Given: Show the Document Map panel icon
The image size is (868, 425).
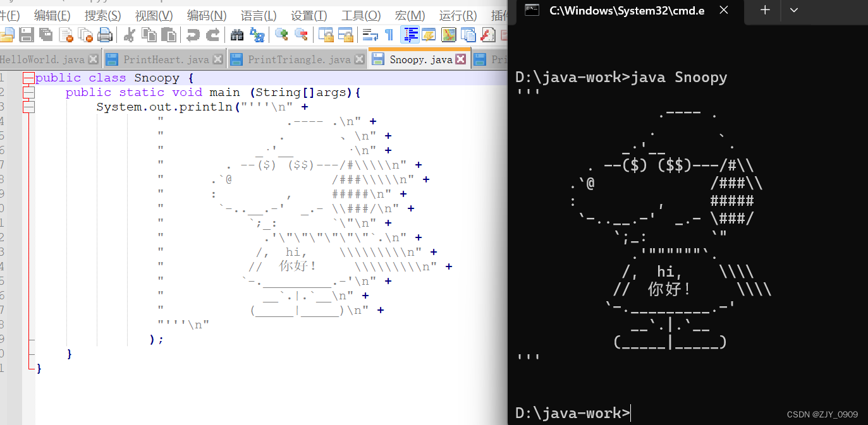Looking at the screenshot, I should click(449, 35).
